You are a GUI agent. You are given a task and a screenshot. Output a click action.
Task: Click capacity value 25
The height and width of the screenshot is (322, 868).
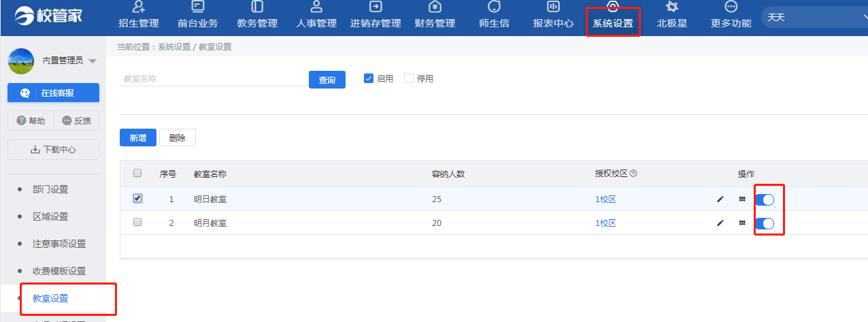(437, 199)
